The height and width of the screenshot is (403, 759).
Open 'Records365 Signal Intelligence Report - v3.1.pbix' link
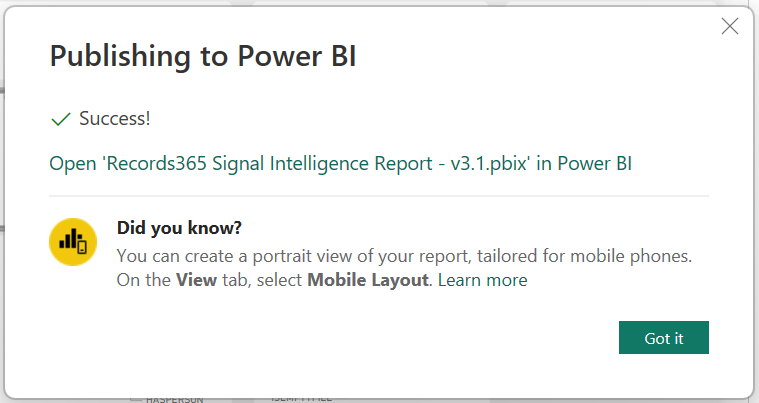(340, 164)
